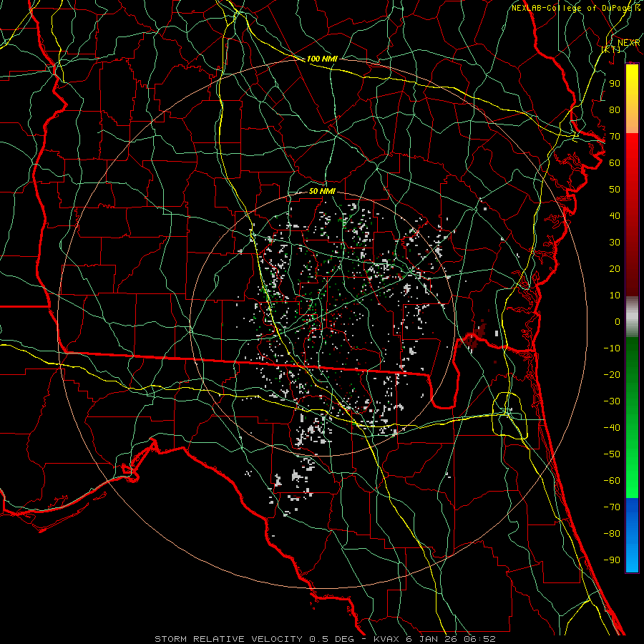
Task: Click the 80 value on velocity scale
Action: pos(615,109)
